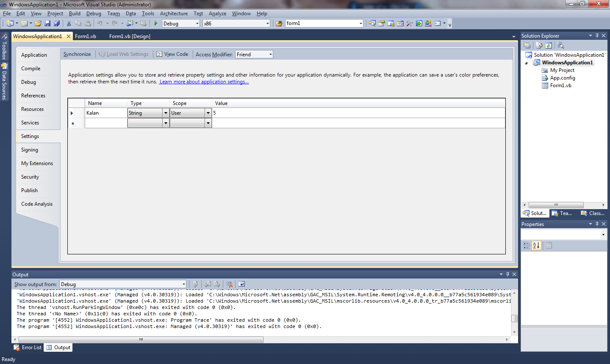Image resolution: width=610 pixels, height=364 pixels.
Task: Click the Show All Files icon in Solution Explorer
Action: pos(539,45)
